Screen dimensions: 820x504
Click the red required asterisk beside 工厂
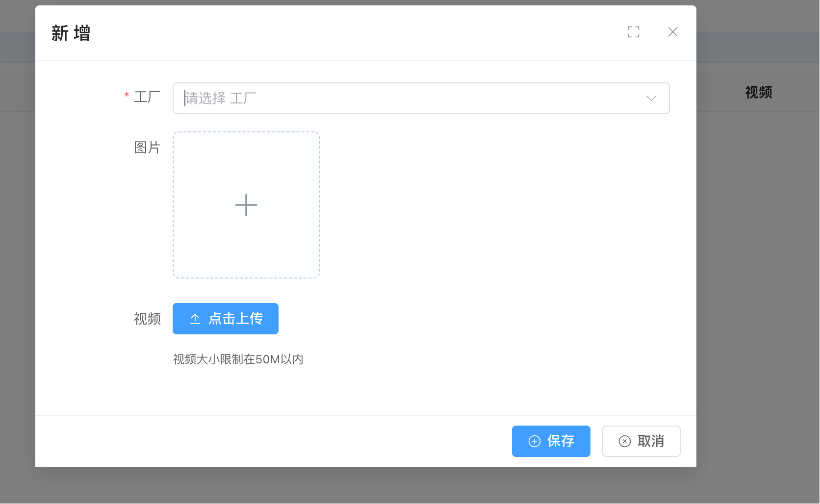127,95
